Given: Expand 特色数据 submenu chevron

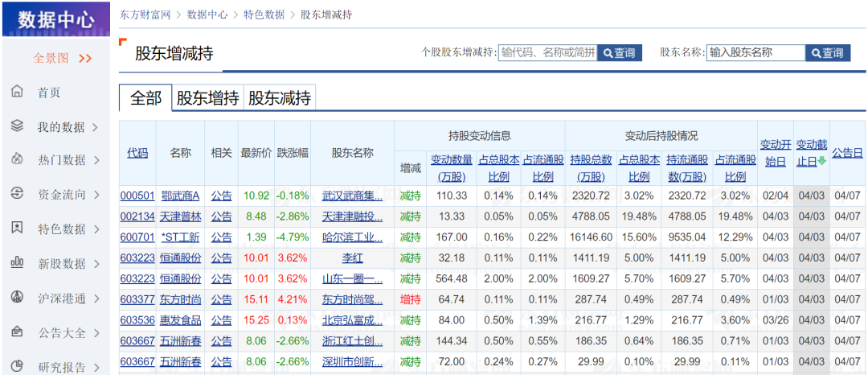Looking at the screenshot, I should tap(97, 229).
